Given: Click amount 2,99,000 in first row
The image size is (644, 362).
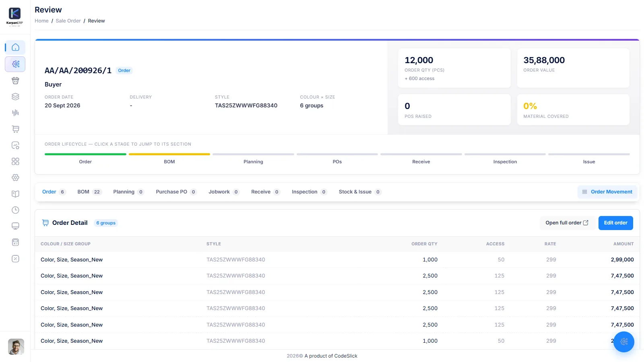Looking at the screenshot, I should tap(622, 260).
